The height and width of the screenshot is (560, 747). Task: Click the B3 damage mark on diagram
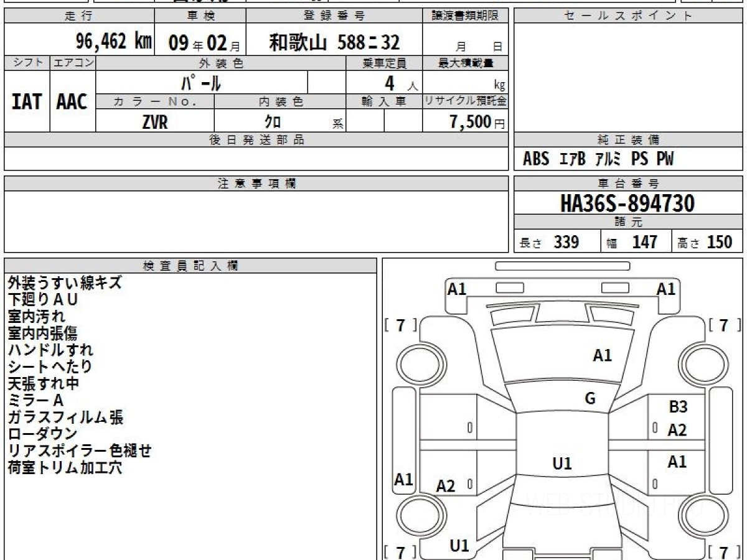[x=678, y=408]
